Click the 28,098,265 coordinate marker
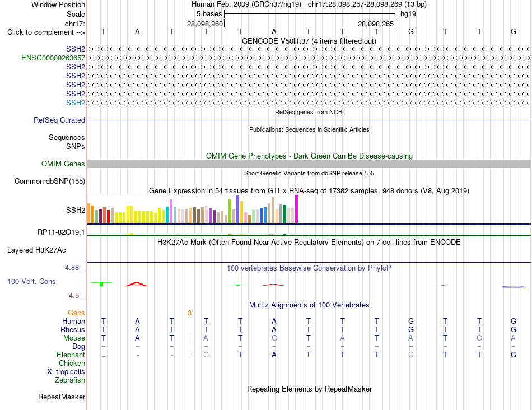 pyautogui.click(x=376, y=24)
